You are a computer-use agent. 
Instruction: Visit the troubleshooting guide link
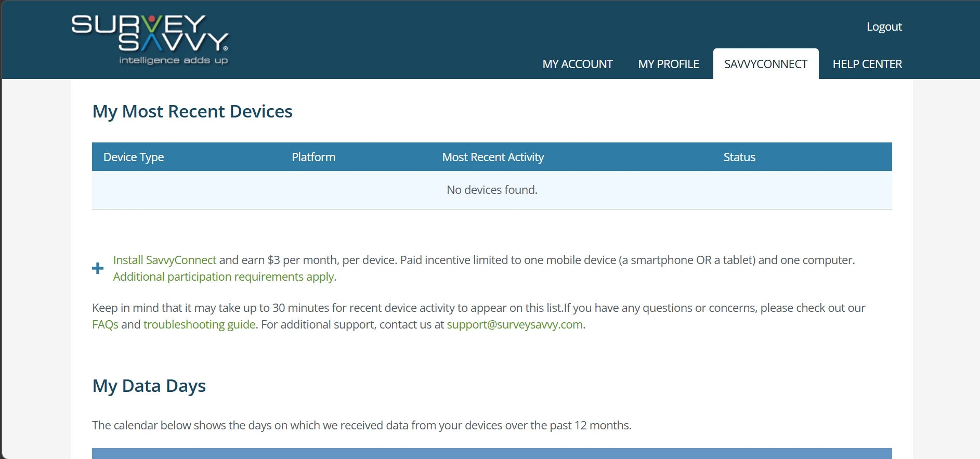199,324
